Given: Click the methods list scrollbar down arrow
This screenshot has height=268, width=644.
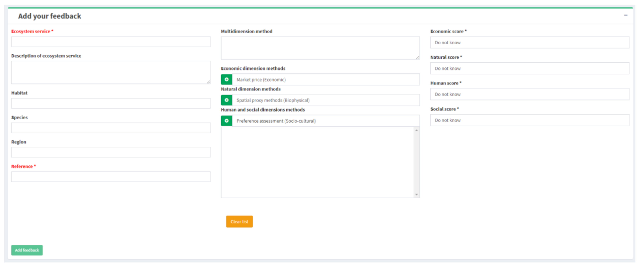Looking at the screenshot, I should click(416, 195).
